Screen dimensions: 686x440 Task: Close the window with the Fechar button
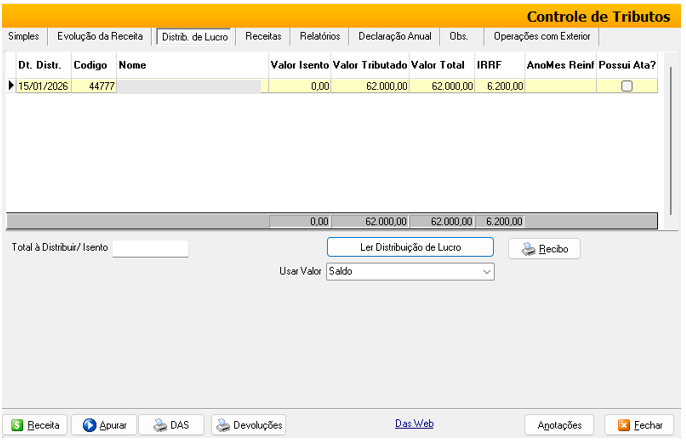(x=640, y=425)
